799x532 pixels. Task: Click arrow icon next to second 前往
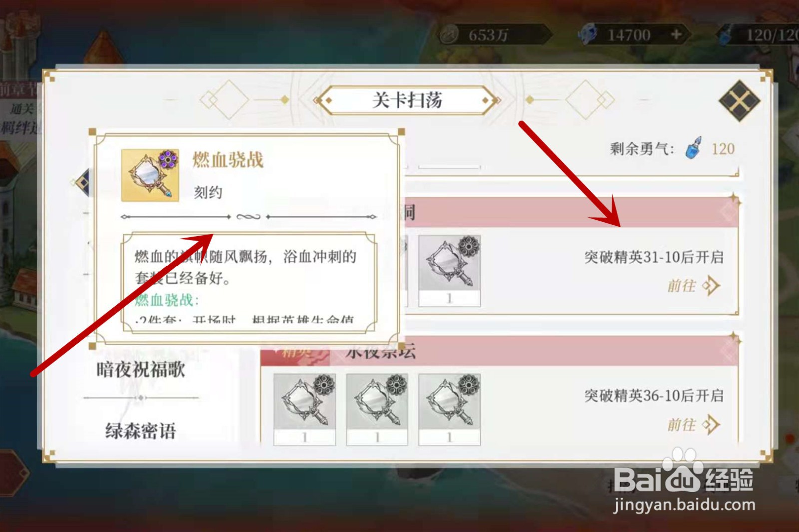tap(711, 425)
